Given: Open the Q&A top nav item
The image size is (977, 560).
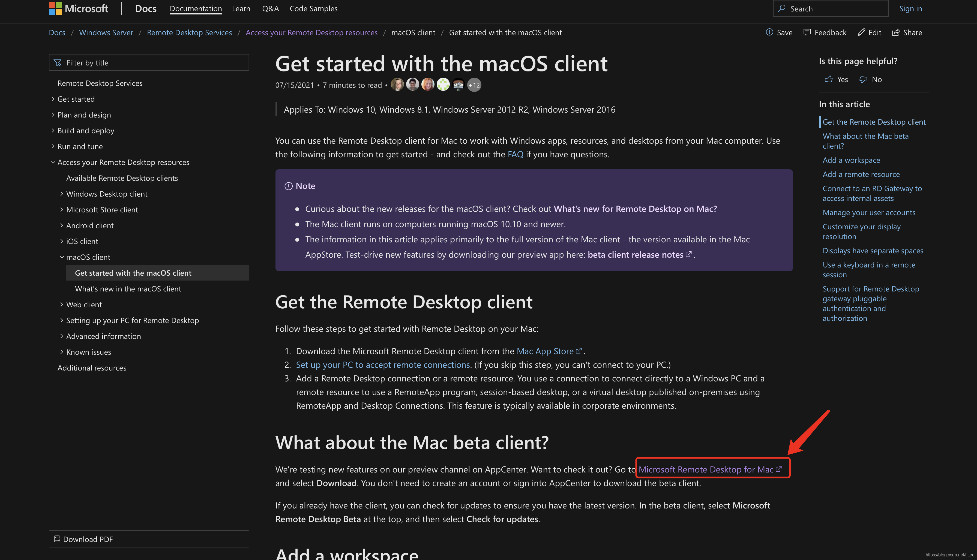Looking at the screenshot, I should [x=270, y=8].
